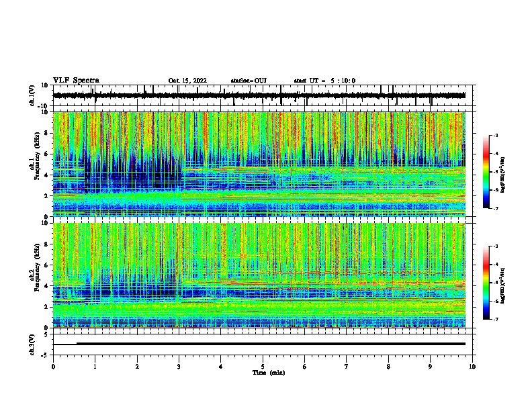The image size is (532, 411).
Task: Click the "-3" tick on ch.1 colorbar
Action: point(495,135)
